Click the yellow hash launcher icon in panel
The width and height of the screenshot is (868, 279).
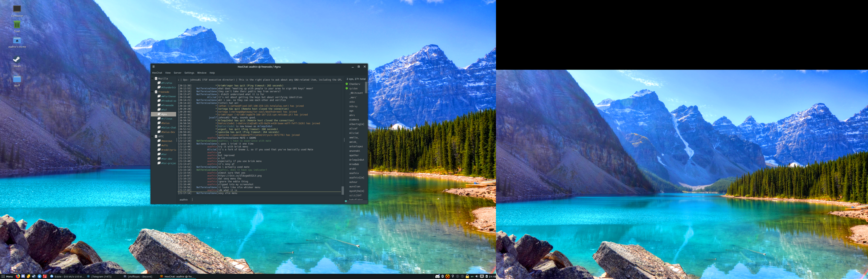(x=28, y=276)
